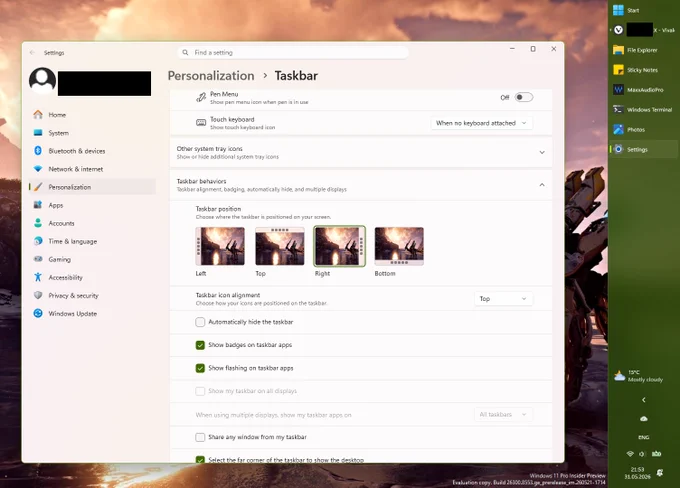Open the Wi-Fi network tray icon
The image size is (680, 488).
point(630,454)
